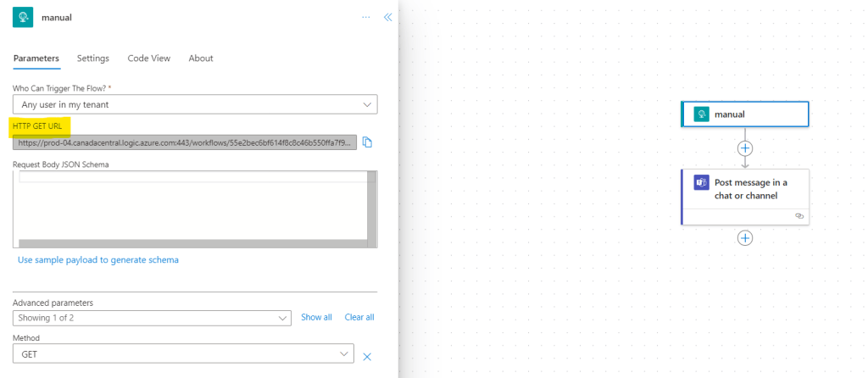Click the schema box horizontal scrollbar

click(x=192, y=243)
